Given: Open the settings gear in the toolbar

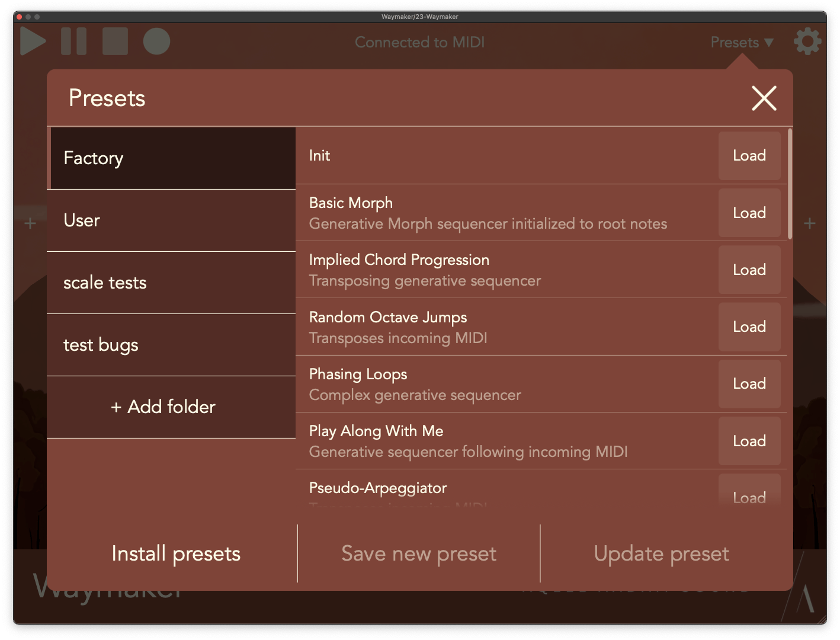Looking at the screenshot, I should (807, 41).
